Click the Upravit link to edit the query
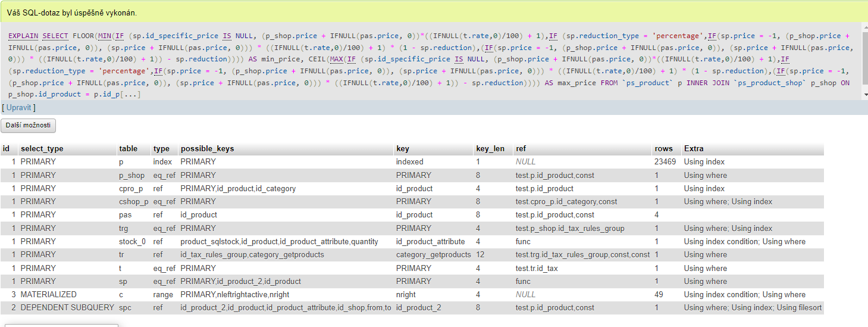This screenshot has width=868, height=327. click(x=18, y=107)
